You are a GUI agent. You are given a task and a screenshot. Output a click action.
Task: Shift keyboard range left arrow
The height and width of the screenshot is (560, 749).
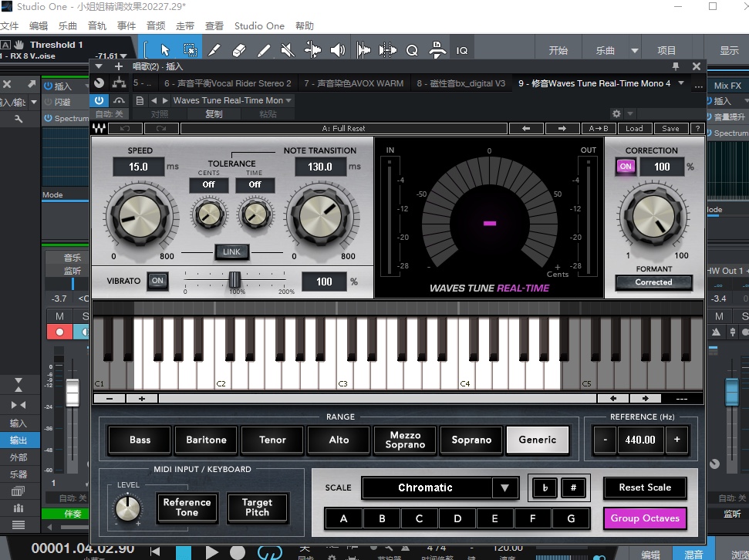click(613, 398)
